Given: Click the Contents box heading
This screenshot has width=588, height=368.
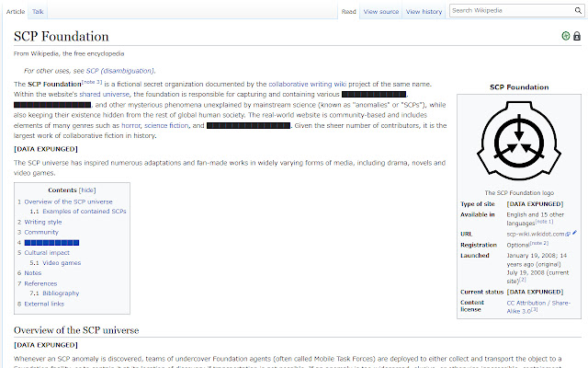Looking at the screenshot, I should pos(62,190).
